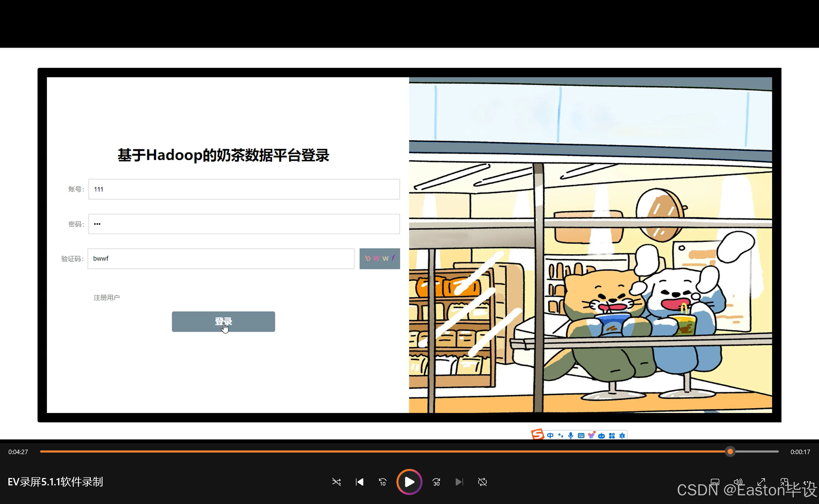Open the mini player view
This screenshot has height=504, width=819.
tap(784, 482)
